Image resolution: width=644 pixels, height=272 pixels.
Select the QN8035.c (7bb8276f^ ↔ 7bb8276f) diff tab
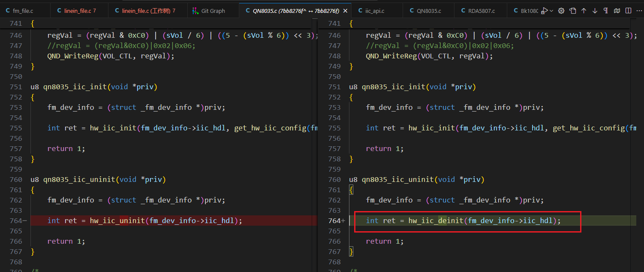click(x=295, y=11)
